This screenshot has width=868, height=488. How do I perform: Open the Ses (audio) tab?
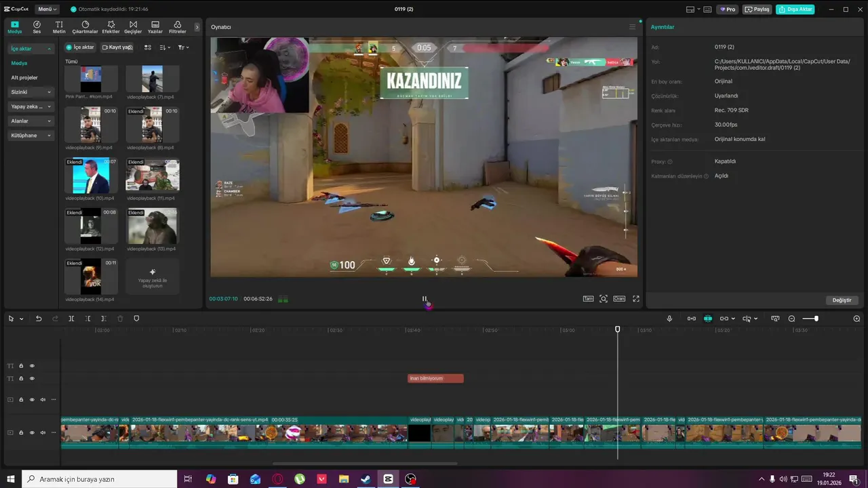pos(37,27)
